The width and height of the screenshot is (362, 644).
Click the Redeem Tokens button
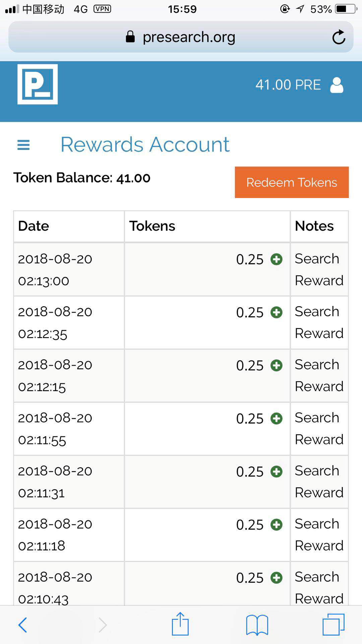tap(292, 182)
